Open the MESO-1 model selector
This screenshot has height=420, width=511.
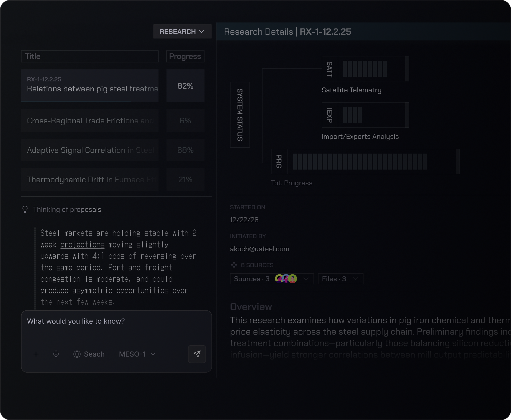coord(137,354)
